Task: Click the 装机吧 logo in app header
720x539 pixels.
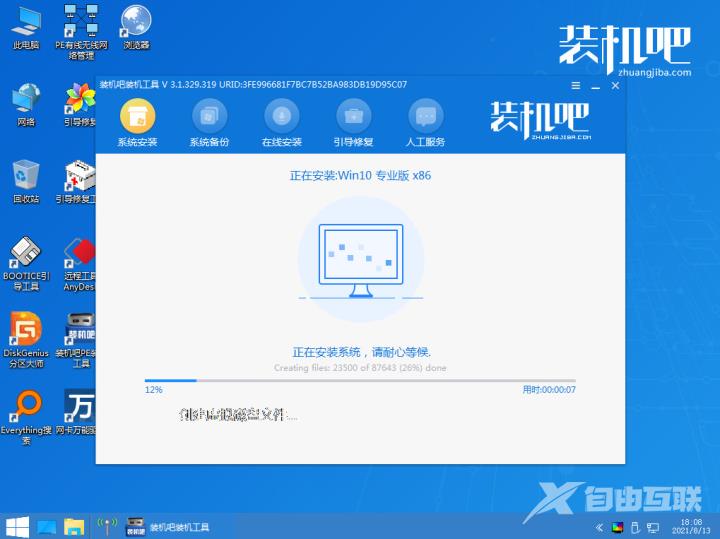Action: click(540, 121)
